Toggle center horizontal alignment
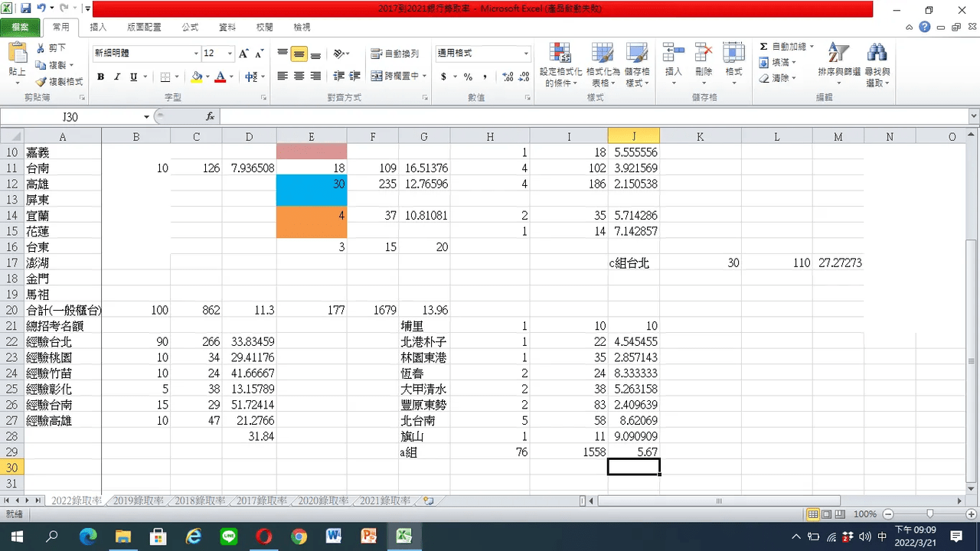 299,77
